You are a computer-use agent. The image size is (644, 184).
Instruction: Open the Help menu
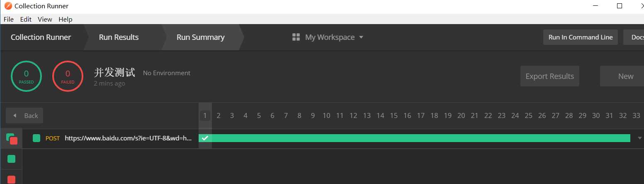(x=66, y=19)
